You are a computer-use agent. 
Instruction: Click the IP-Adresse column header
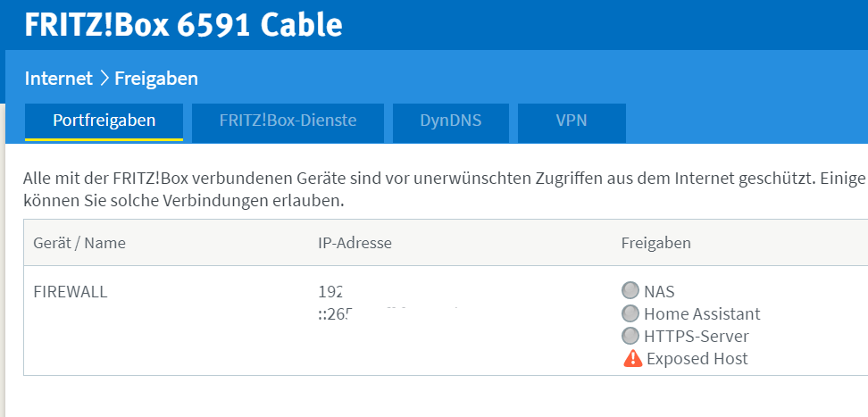(355, 243)
